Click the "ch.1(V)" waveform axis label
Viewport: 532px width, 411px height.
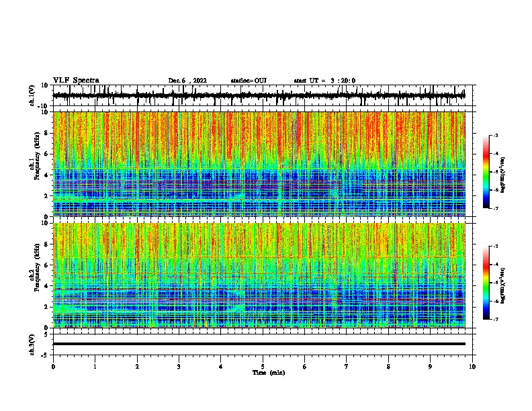click(x=32, y=95)
